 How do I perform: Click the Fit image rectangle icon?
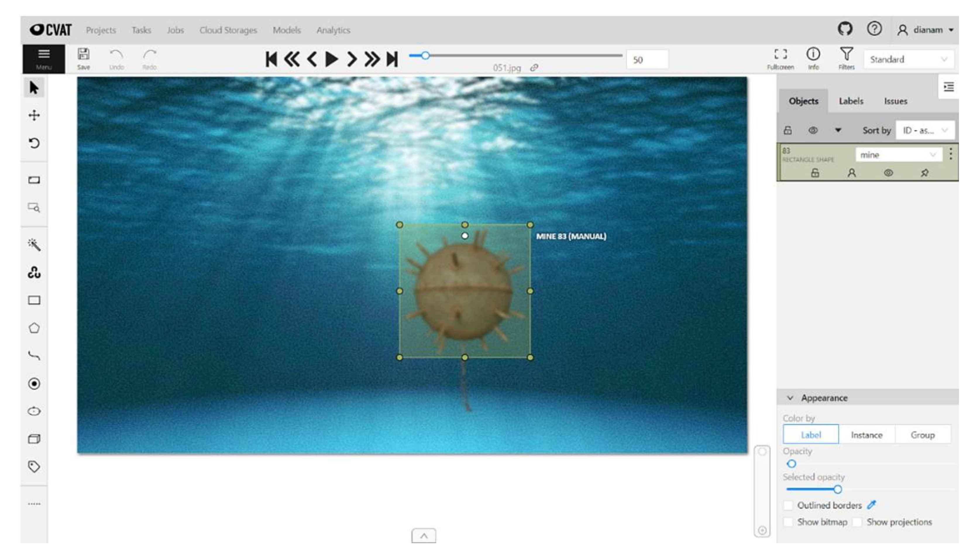[34, 180]
